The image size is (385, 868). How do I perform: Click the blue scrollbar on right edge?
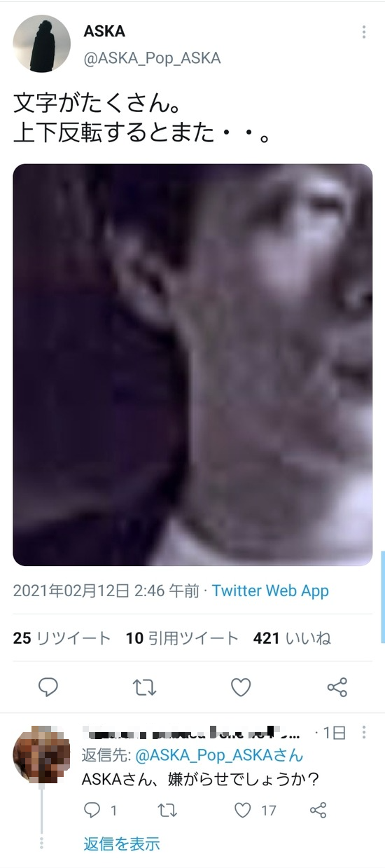[382, 597]
